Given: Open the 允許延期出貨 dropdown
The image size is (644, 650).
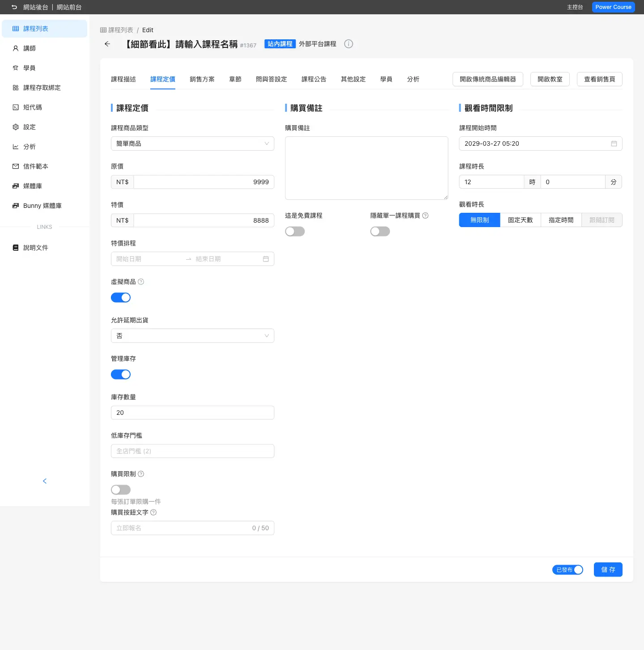Looking at the screenshot, I should tap(193, 336).
